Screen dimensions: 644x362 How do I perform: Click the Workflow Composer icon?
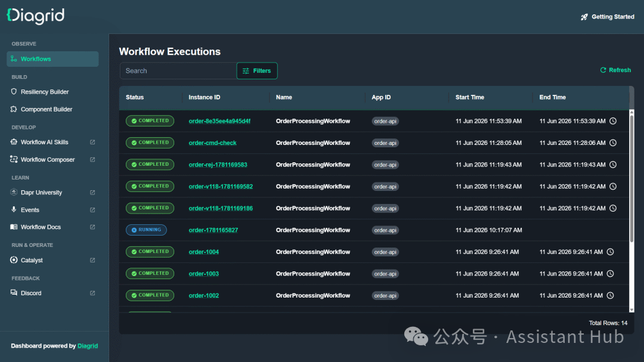point(14,159)
